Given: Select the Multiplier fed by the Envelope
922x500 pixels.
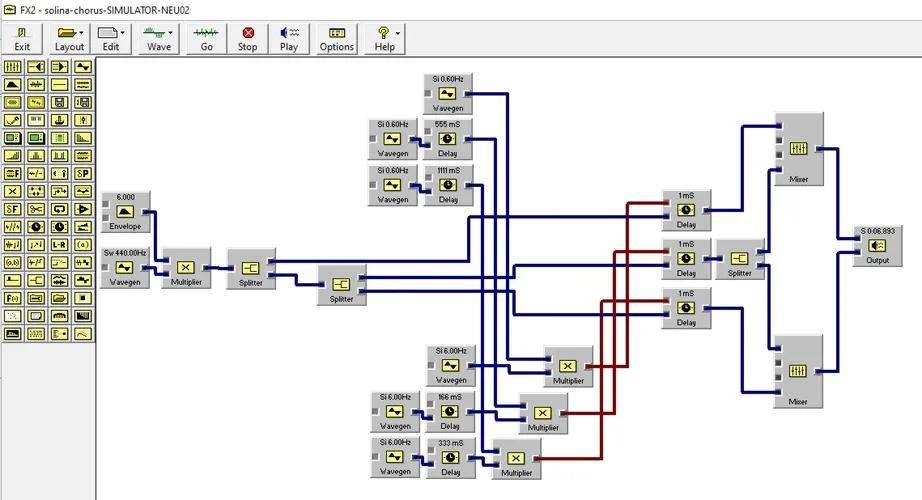Looking at the screenshot, I should click(x=186, y=268).
